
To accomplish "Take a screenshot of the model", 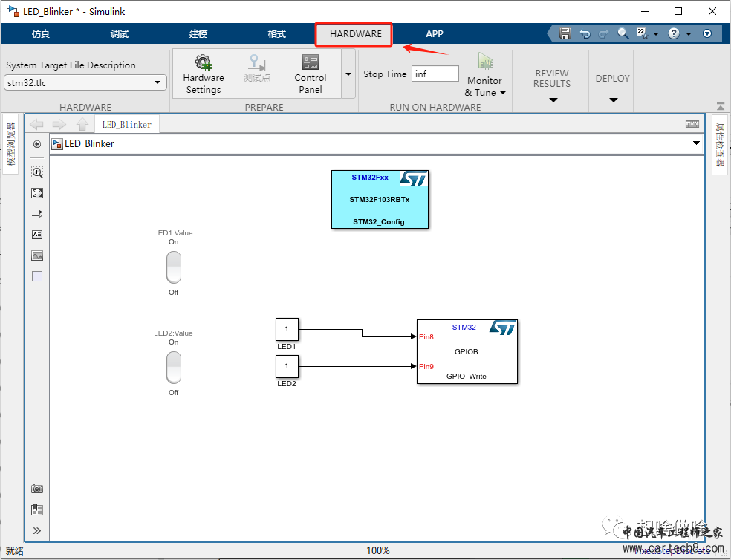I will coord(37,489).
